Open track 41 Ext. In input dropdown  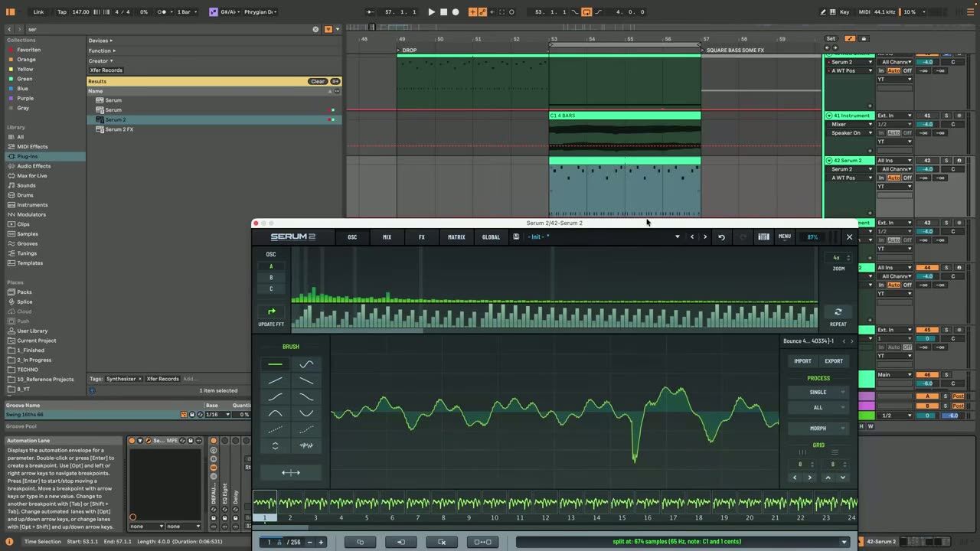(x=895, y=116)
